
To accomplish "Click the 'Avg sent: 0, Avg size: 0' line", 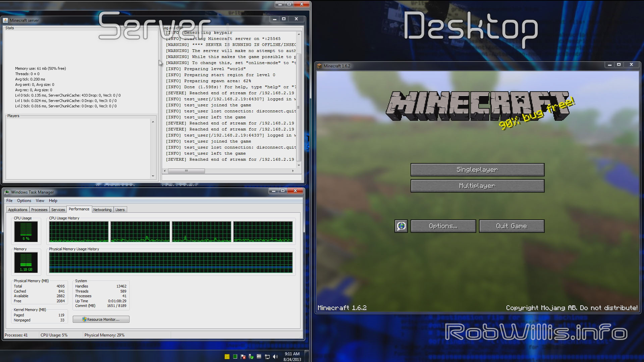I will pyautogui.click(x=35, y=85).
